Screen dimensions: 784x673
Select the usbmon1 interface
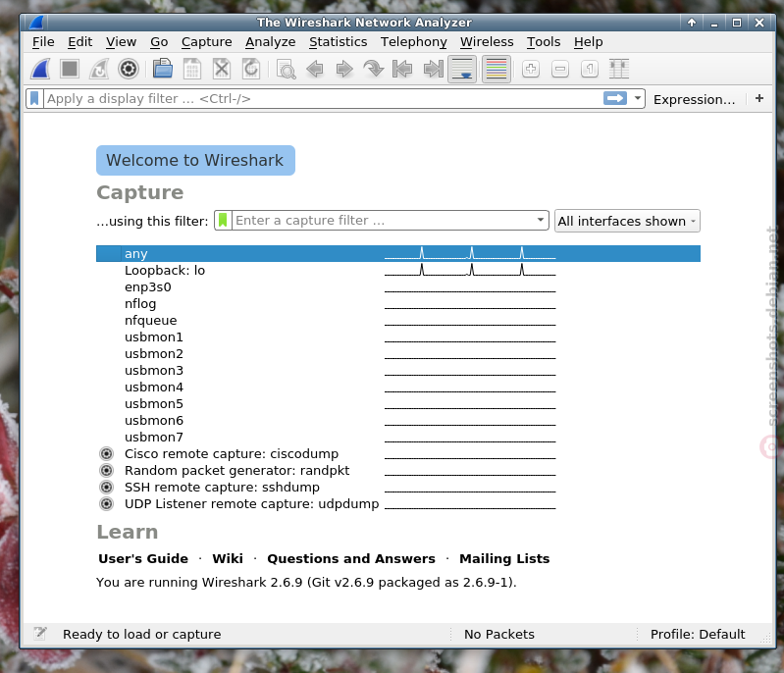tap(398, 337)
